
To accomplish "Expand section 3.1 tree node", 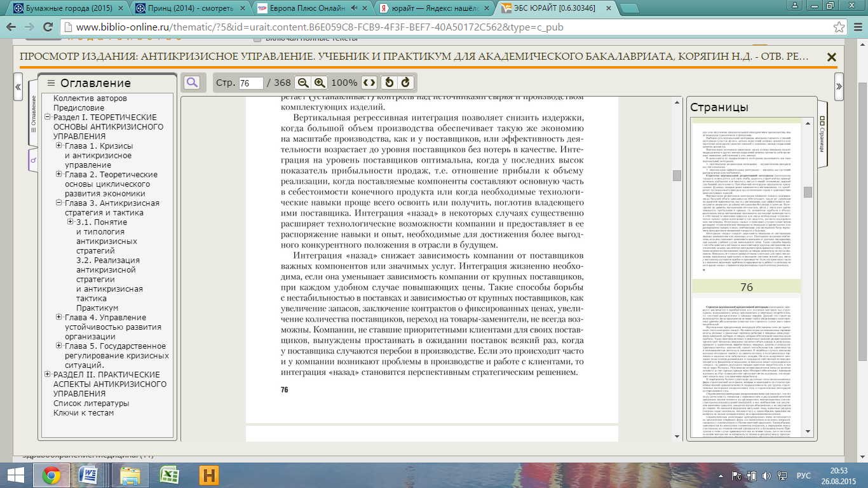I will (x=70, y=222).
